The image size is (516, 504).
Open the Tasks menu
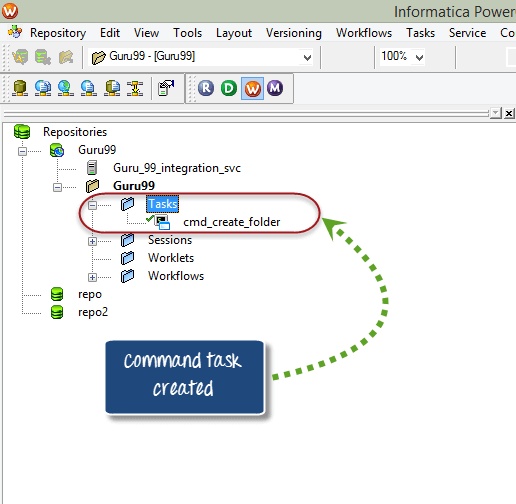pyautogui.click(x=420, y=33)
